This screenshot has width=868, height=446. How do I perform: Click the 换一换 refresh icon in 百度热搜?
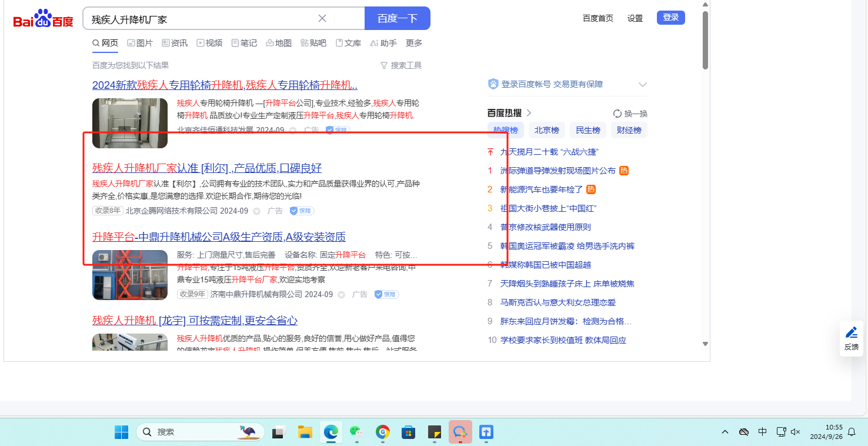coord(617,114)
